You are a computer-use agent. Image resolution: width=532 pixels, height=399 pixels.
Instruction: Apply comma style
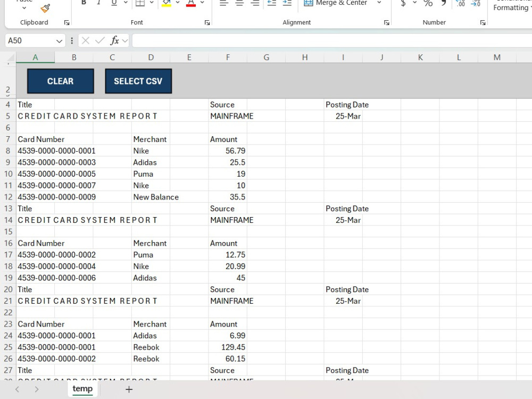pos(444,3)
